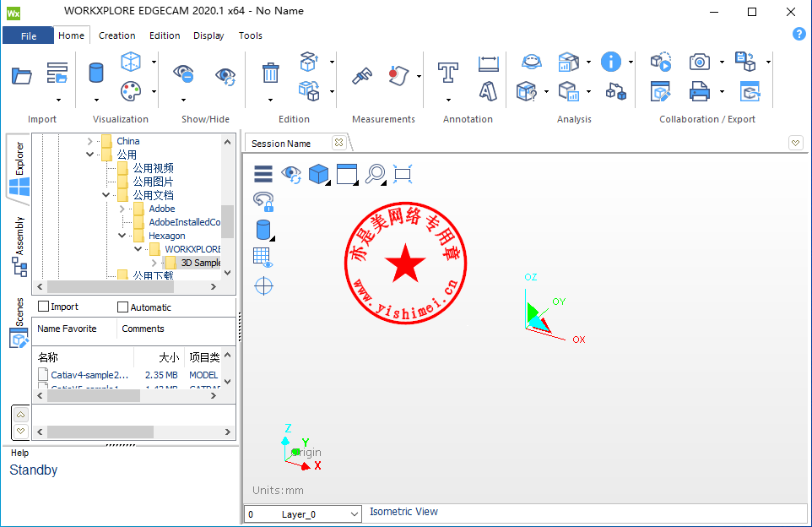812x527 pixels.
Task: Click the animation play cube icon
Action: tap(661, 62)
